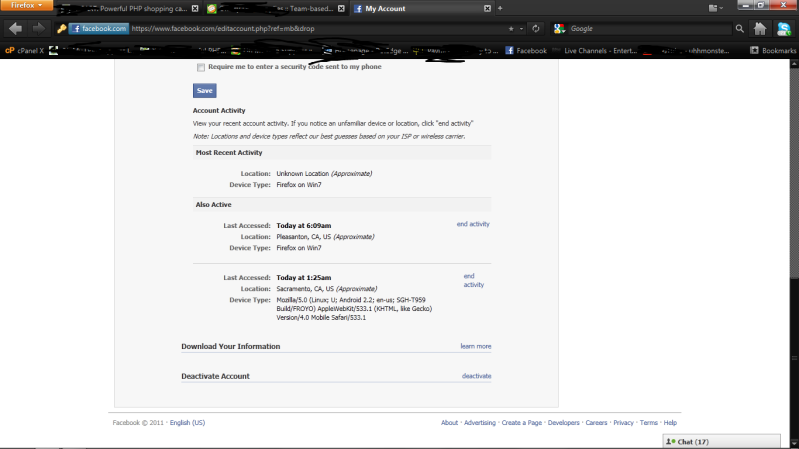Open the Chat (17) bar

tap(722, 441)
